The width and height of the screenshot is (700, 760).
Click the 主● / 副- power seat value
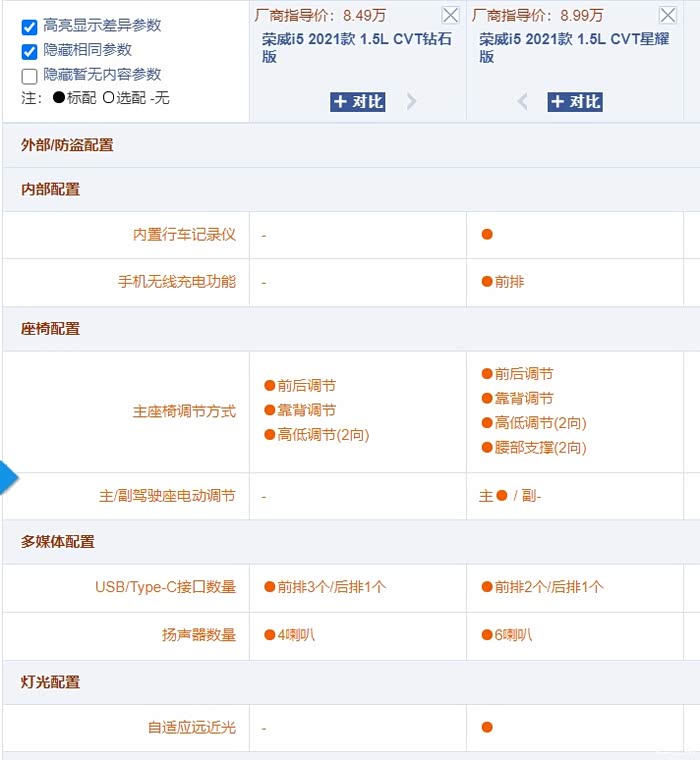pyautogui.click(x=510, y=496)
